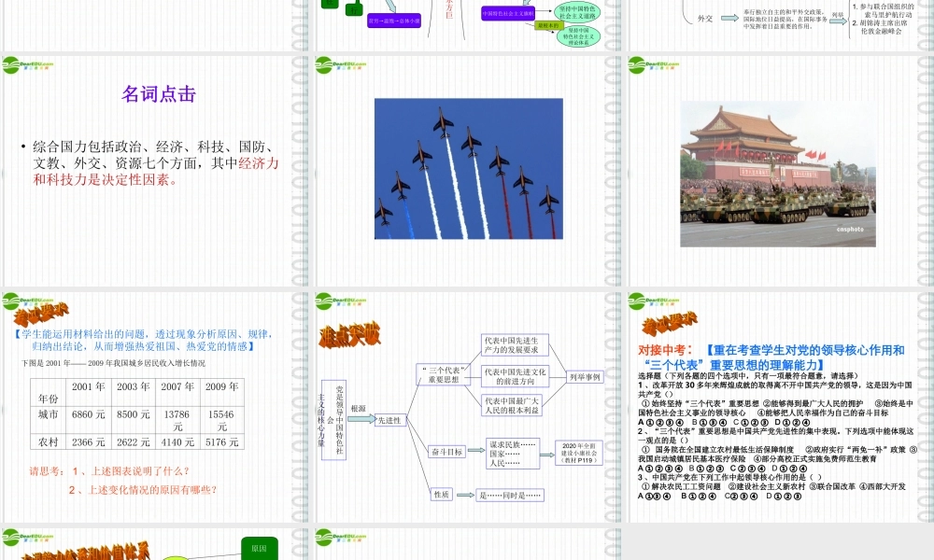Viewport: 934px width, 560px height.
Task: Click the 难点突破 orange WordArt title
Action: (x=349, y=335)
